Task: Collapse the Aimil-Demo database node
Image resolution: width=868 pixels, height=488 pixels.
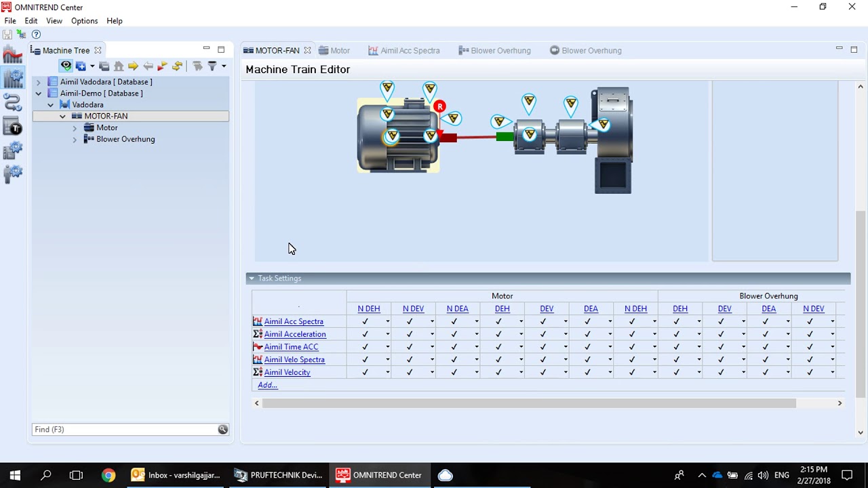Action: click(x=39, y=94)
